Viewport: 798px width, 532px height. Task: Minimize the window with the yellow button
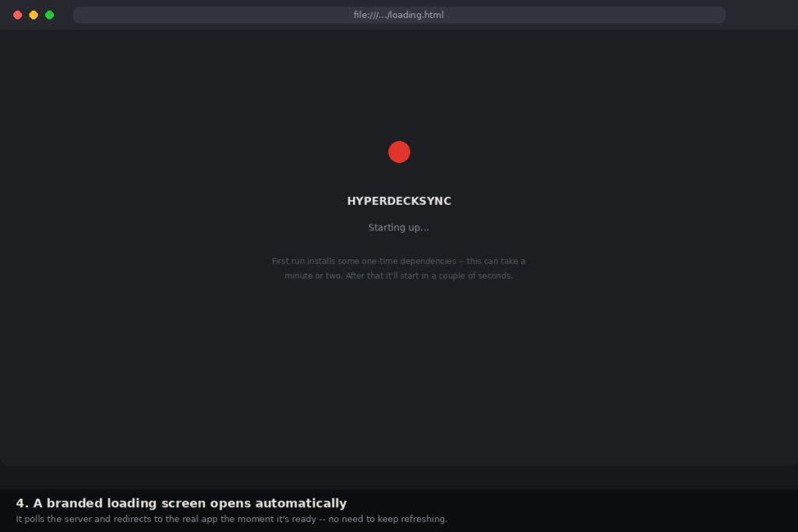click(34, 15)
